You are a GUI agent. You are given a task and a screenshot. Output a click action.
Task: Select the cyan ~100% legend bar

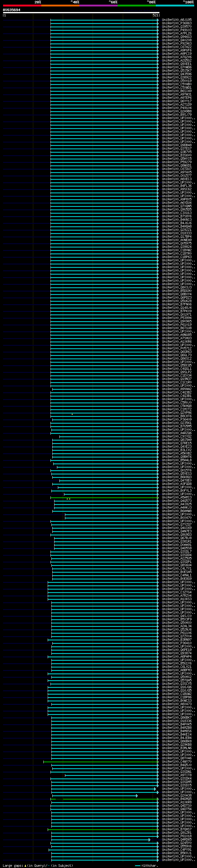[x=175, y=6]
